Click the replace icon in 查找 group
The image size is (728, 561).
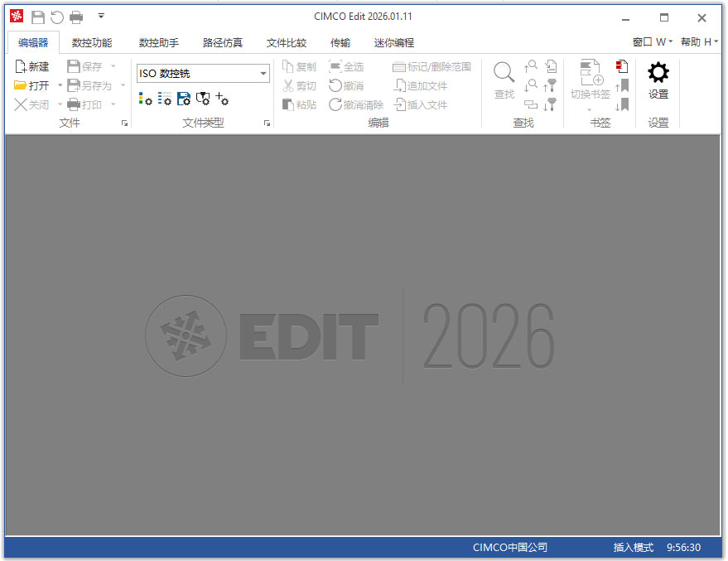[x=531, y=104]
